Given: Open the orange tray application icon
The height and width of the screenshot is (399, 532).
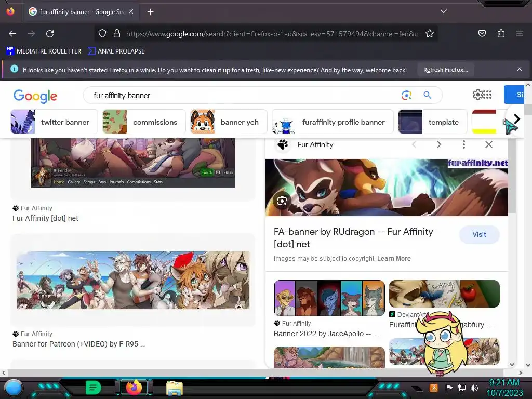Looking at the screenshot, I should tap(433, 388).
